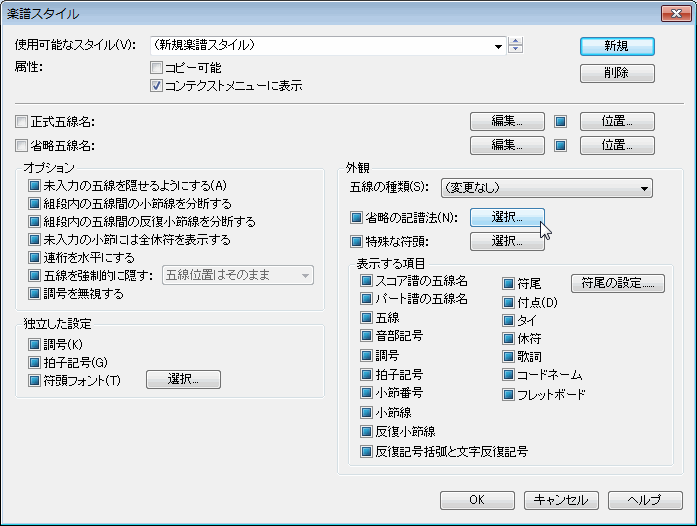Toggle 付点(D) checkbox

[508, 302]
